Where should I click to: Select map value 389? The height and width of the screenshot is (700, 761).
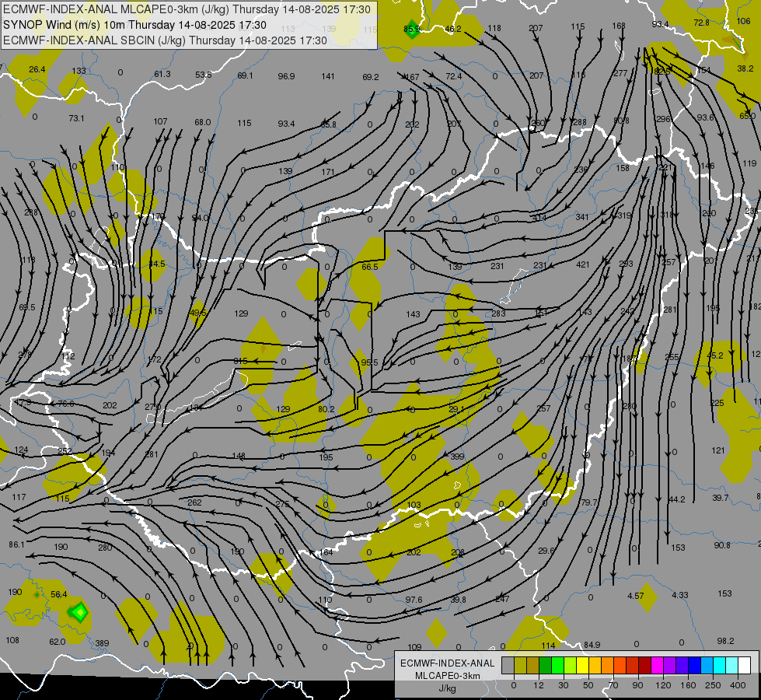(102, 643)
